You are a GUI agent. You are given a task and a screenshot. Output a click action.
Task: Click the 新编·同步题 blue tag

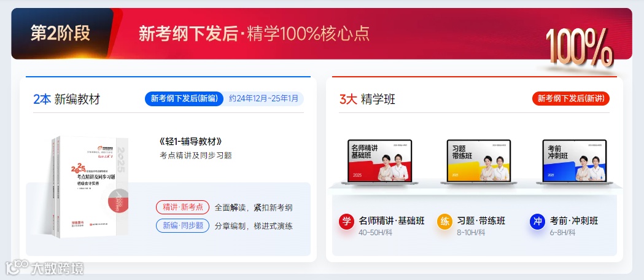[183, 226]
